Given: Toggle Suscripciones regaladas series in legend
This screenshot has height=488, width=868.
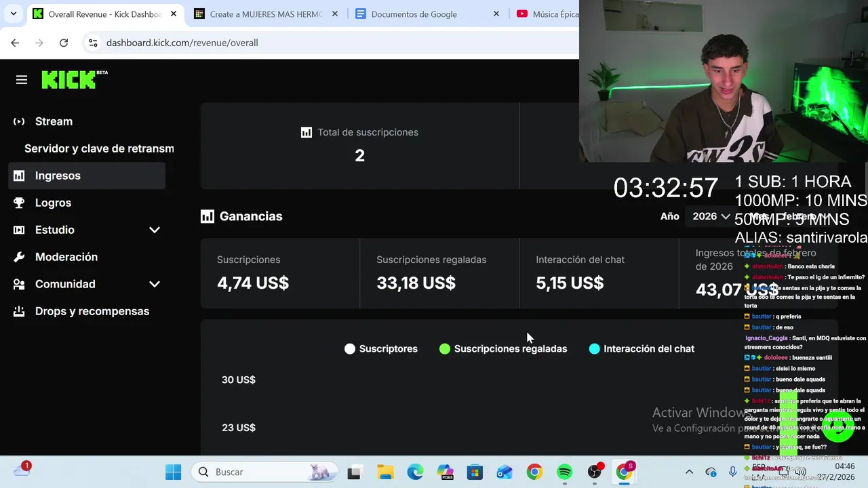Looking at the screenshot, I should [x=503, y=349].
